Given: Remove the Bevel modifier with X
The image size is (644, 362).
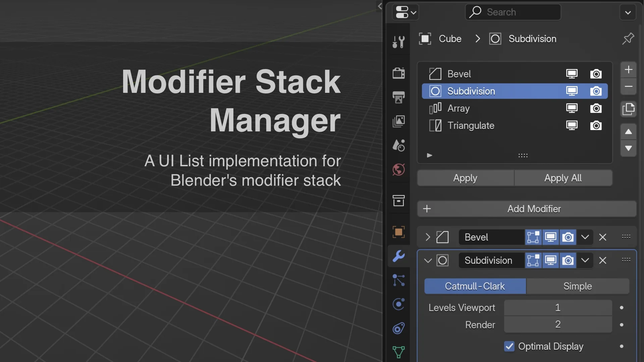Looking at the screenshot, I should (x=602, y=237).
